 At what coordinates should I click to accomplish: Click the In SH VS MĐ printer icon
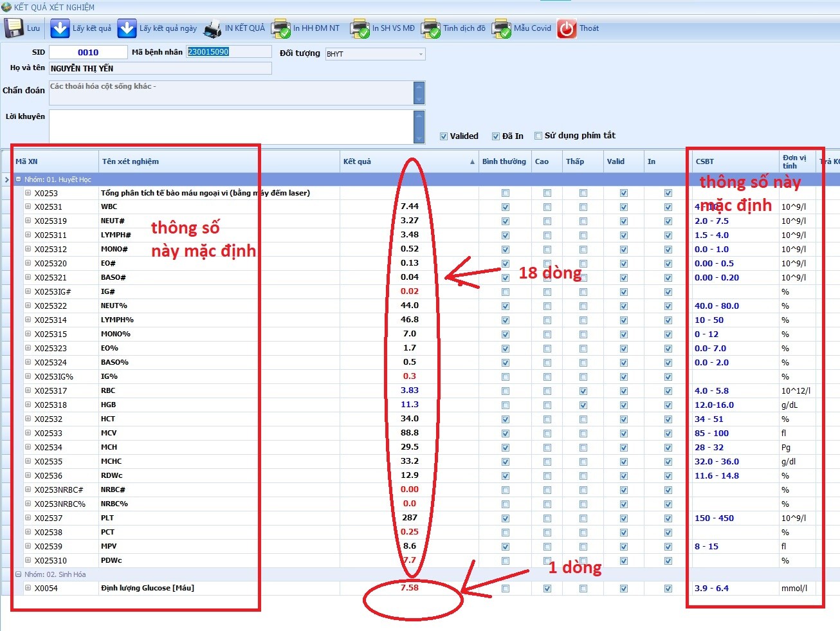point(360,29)
